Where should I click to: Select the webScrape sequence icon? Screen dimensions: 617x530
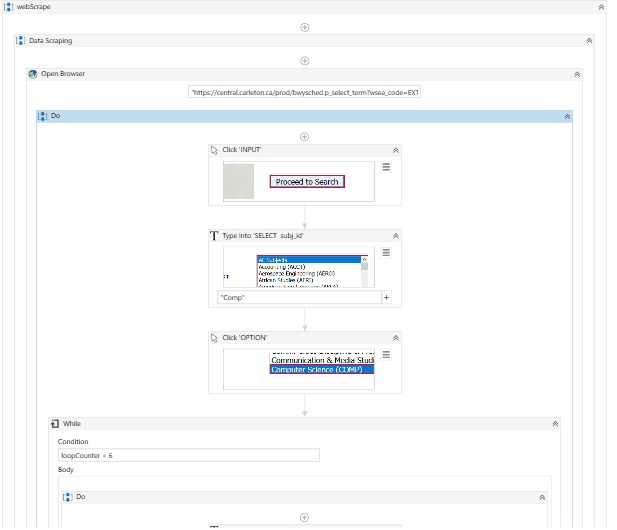8,7
